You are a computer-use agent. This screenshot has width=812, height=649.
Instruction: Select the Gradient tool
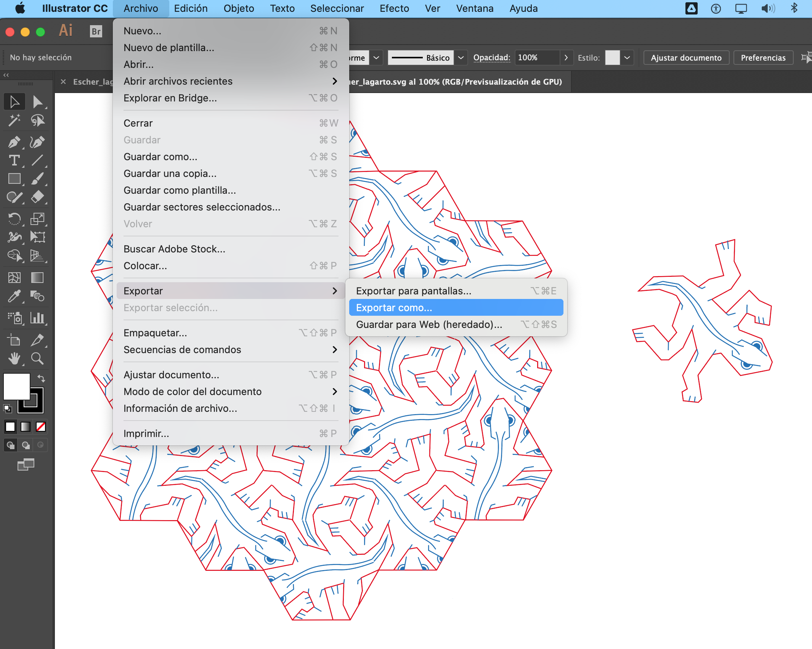(37, 277)
